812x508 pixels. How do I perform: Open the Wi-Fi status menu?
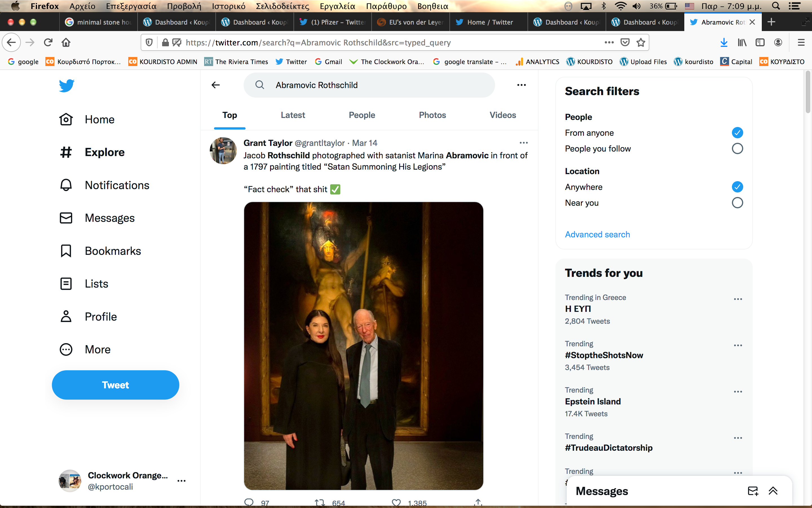pyautogui.click(x=620, y=6)
